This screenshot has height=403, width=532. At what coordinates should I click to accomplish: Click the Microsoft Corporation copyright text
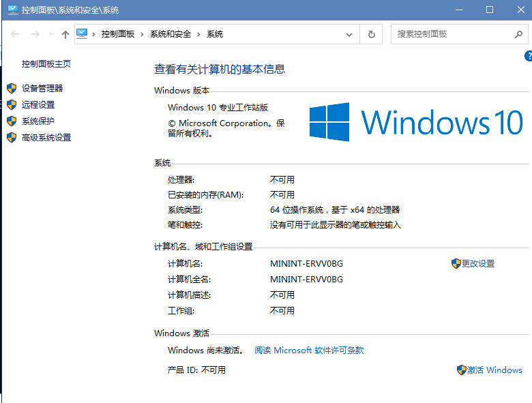pos(226,128)
